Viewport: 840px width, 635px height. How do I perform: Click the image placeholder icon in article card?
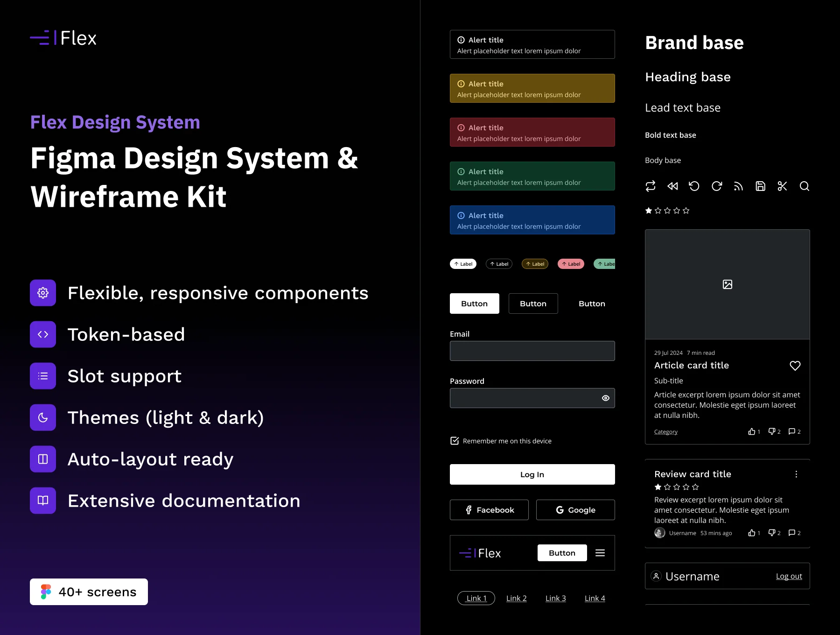(x=728, y=284)
